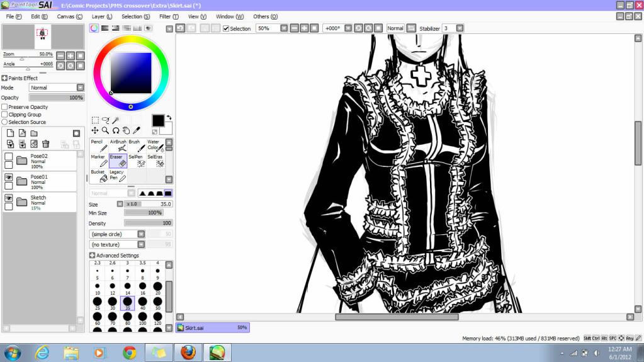This screenshot has width=644, height=362.
Task: Show the Pose02 layer folder
Action: click(9, 157)
